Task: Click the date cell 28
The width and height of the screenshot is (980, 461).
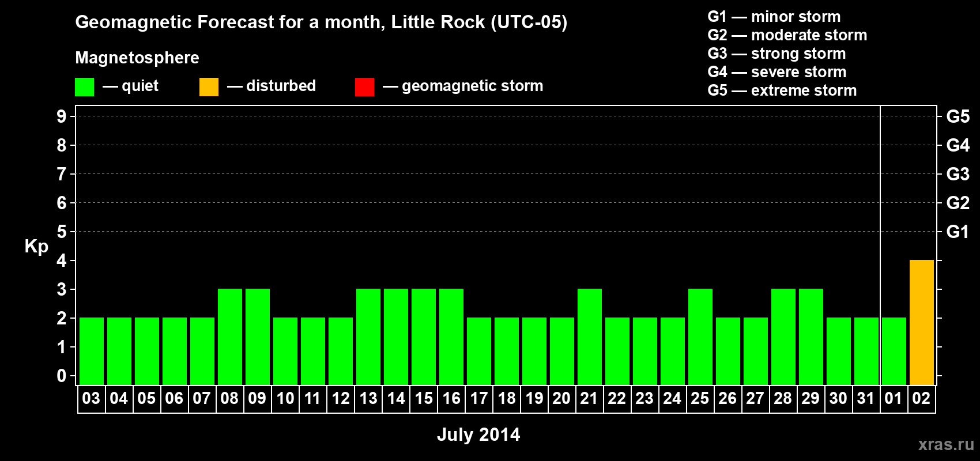Action: click(x=783, y=399)
